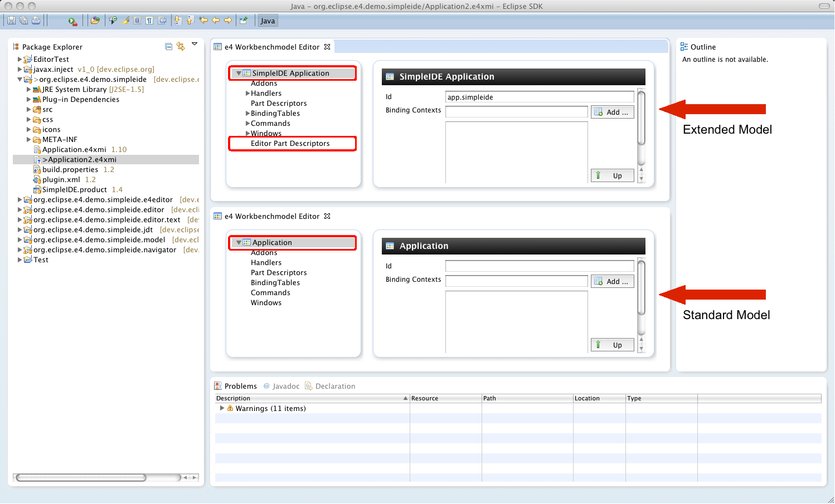Go to next annotation arrow icon
The width and height of the screenshot is (835, 504).
coord(178,21)
